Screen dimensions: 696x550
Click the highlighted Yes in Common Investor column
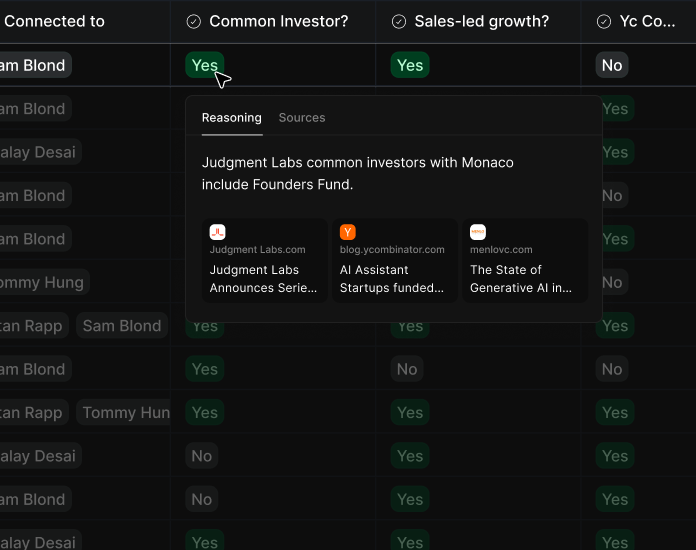(x=204, y=65)
